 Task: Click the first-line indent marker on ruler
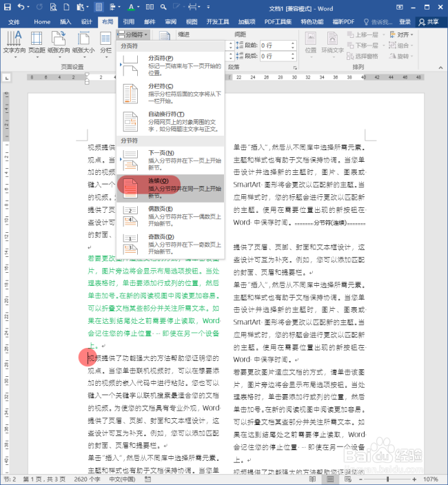87,74
